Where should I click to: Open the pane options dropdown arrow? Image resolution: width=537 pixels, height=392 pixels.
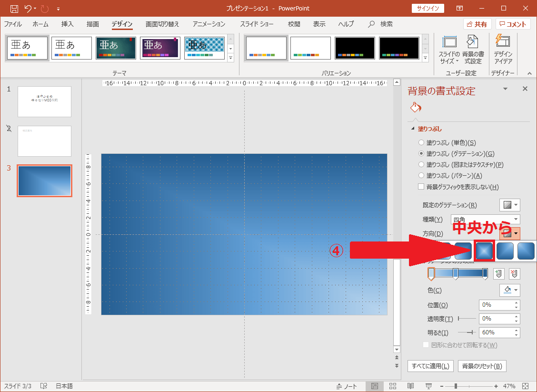505,89
